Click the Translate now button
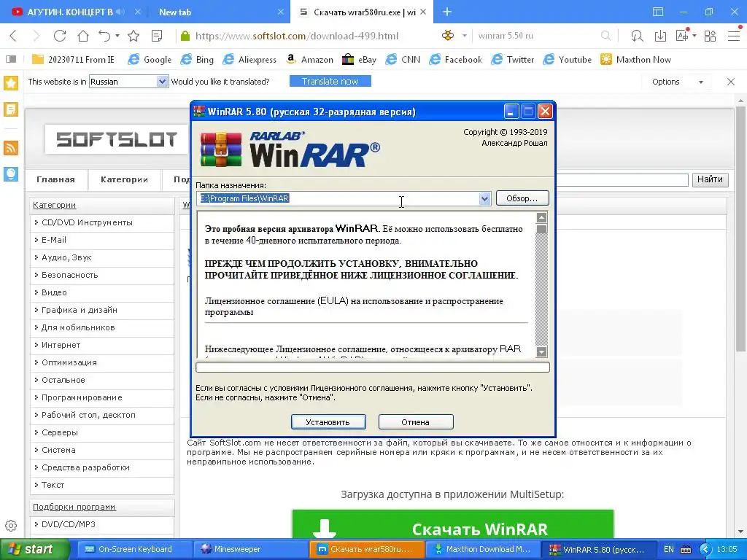The image size is (747, 560). [330, 82]
